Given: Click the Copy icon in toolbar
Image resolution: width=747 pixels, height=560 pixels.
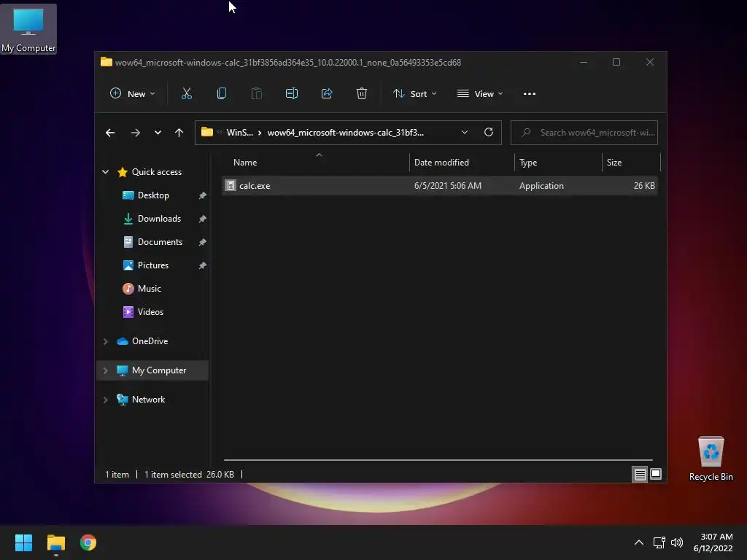Looking at the screenshot, I should tap(222, 94).
